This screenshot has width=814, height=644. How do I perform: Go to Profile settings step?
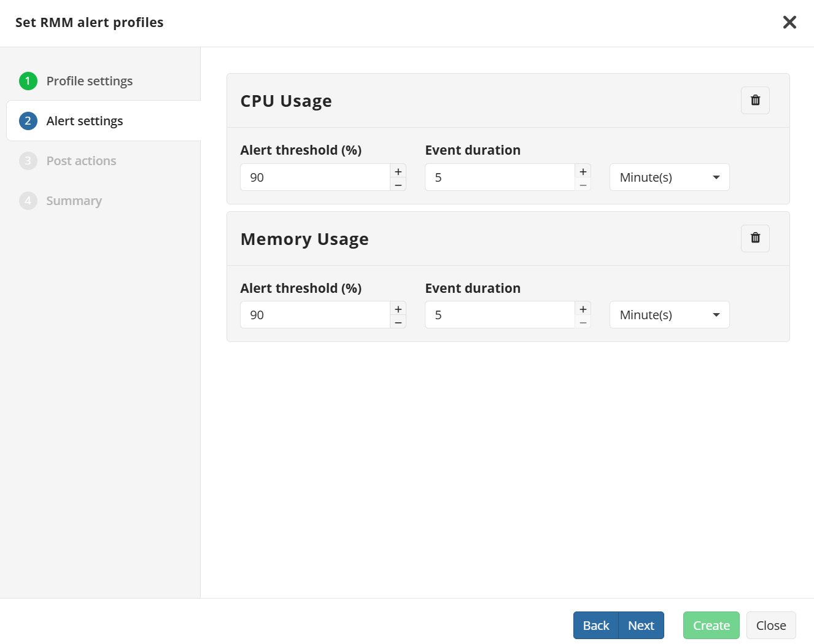(x=89, y=81)
